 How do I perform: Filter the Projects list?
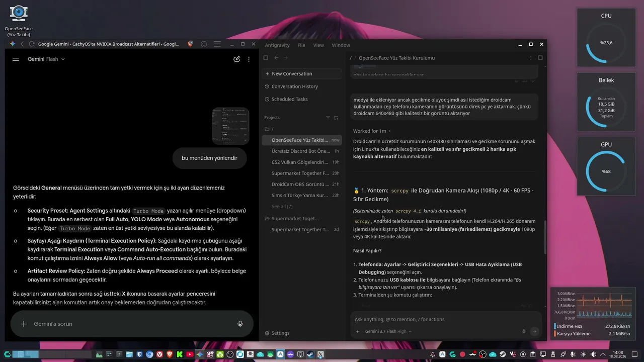coord(328,118)
